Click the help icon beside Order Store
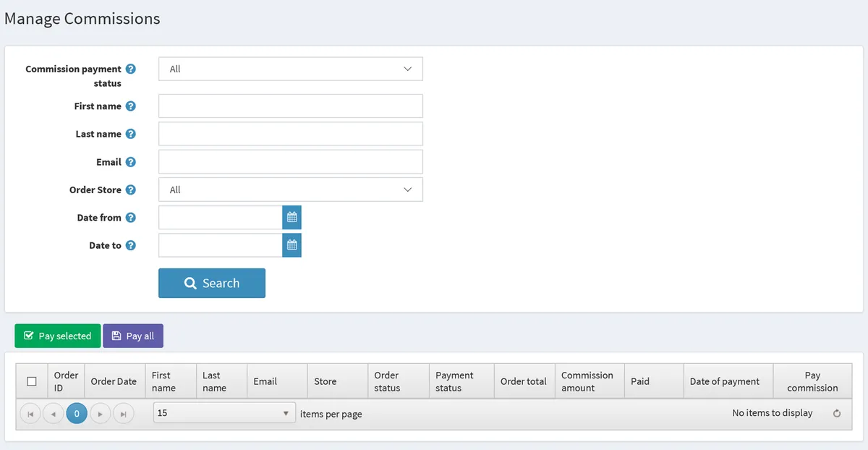868x450 pixels. 130,190
